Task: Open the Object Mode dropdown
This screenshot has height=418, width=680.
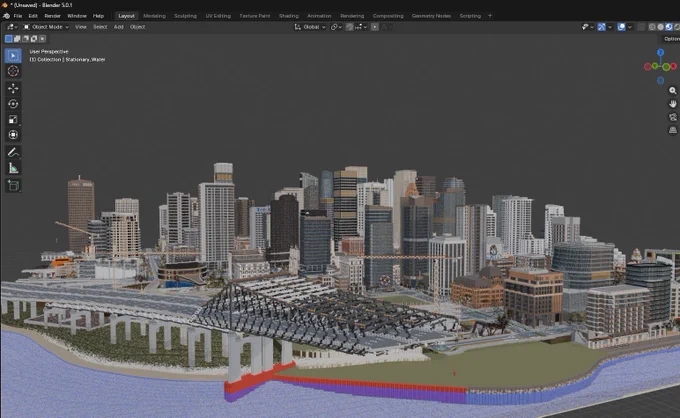Action: click(x=46, y=27)
